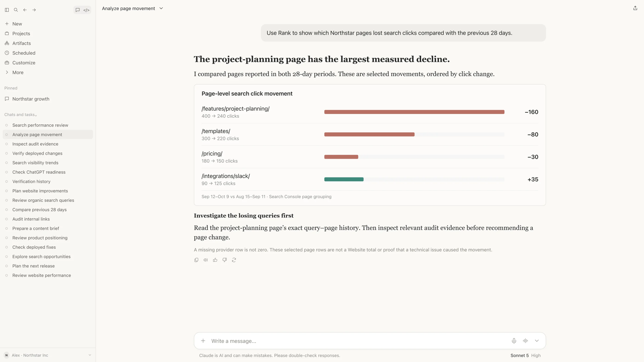Retry the response with the refresh icon
Screen dimensions: 644x362
tap(234, 260)
